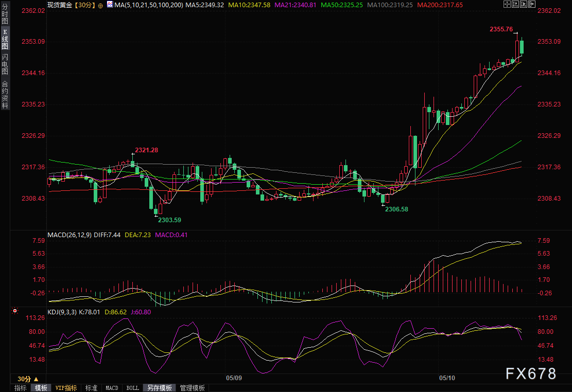Open the 闪电图 side tab

click(x=5, y=63)
